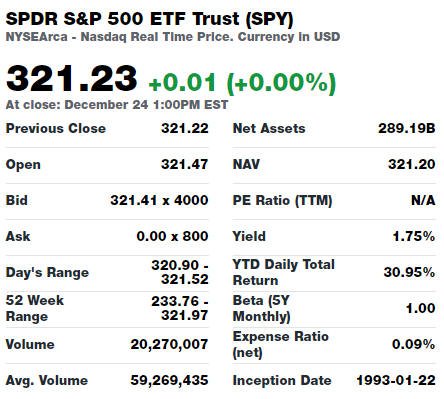This screenshot has width=444, height=399.
Task: Select the 321.23 current price
Action: point(71,79)
